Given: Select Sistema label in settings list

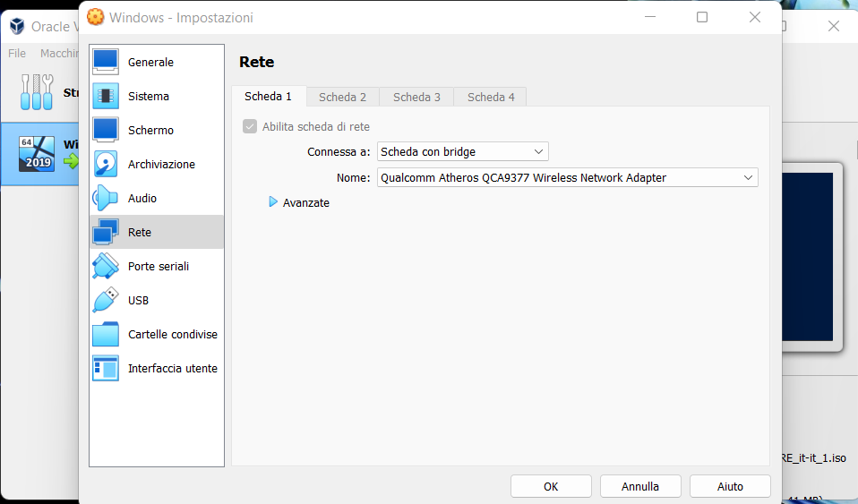Looking at the screenshot, I should (149, 97).
